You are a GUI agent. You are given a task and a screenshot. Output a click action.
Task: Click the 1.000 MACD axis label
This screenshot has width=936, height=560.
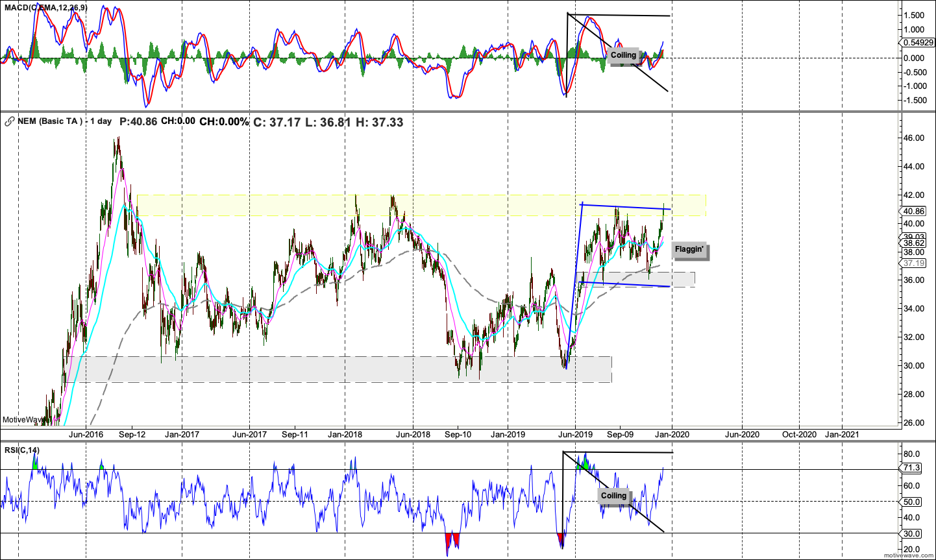coord(914,30)
